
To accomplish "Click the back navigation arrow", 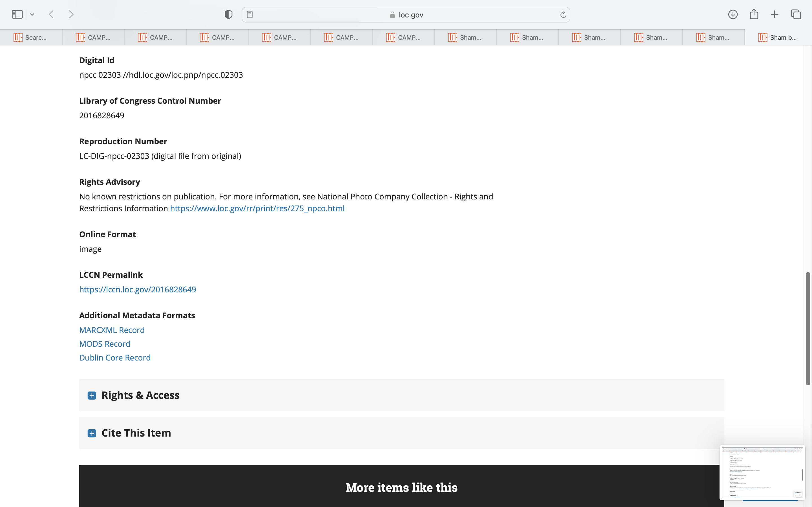I will 51,14.
